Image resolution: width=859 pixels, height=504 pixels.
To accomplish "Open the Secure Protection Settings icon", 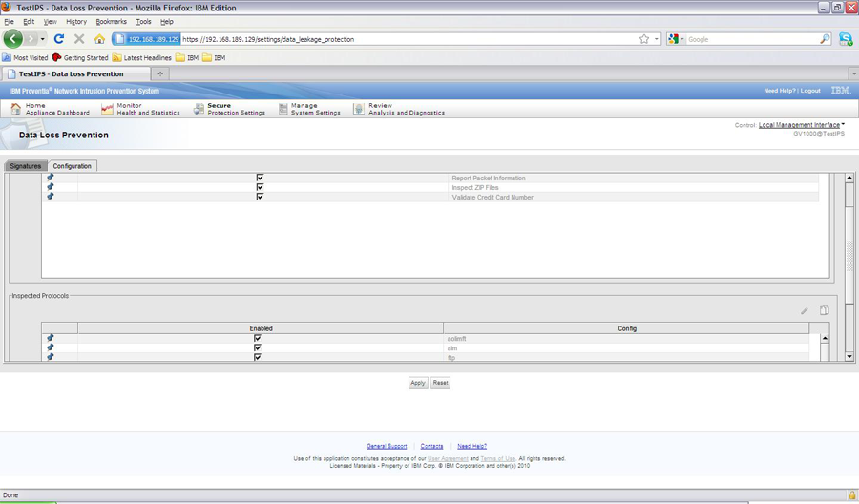I will tap(199, 109).
